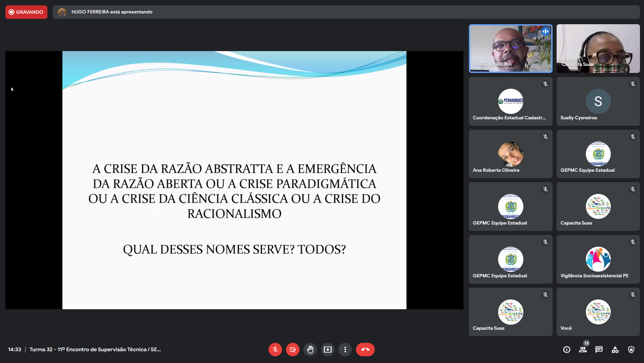Open the Activities panel
Viewport: 644px width, 363px height.
coord(615,350)
